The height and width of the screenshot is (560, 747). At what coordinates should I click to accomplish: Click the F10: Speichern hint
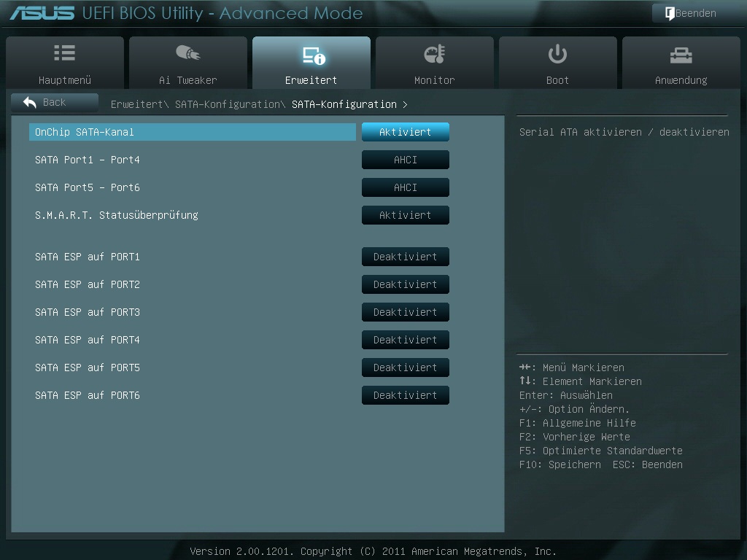tap(560, 464)
